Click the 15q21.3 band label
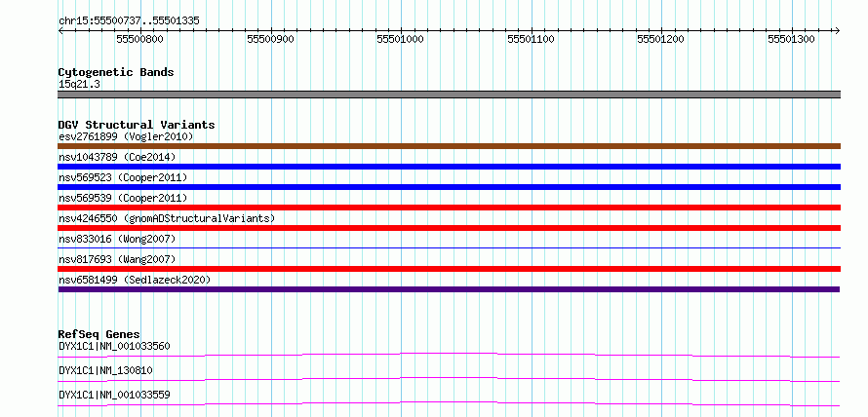The height and width of the screenshot is (417, 868). (x=79, y=85)
